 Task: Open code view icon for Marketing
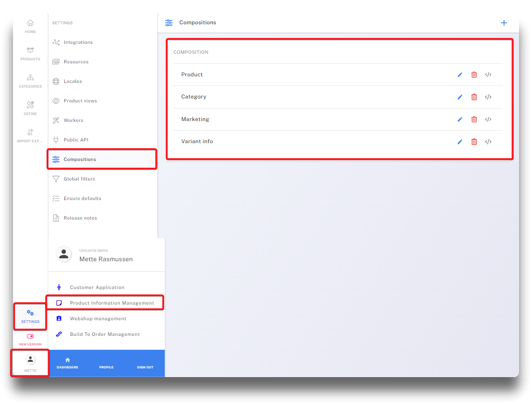coord(488,119)
